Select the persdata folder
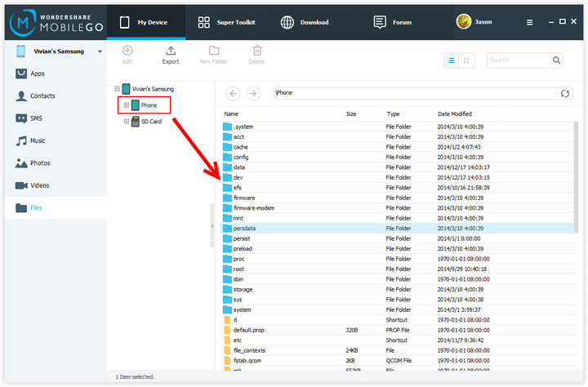Image resolution: width=588 pixels, height=387 pixels. pyautogui.click(x=397, y=229)
